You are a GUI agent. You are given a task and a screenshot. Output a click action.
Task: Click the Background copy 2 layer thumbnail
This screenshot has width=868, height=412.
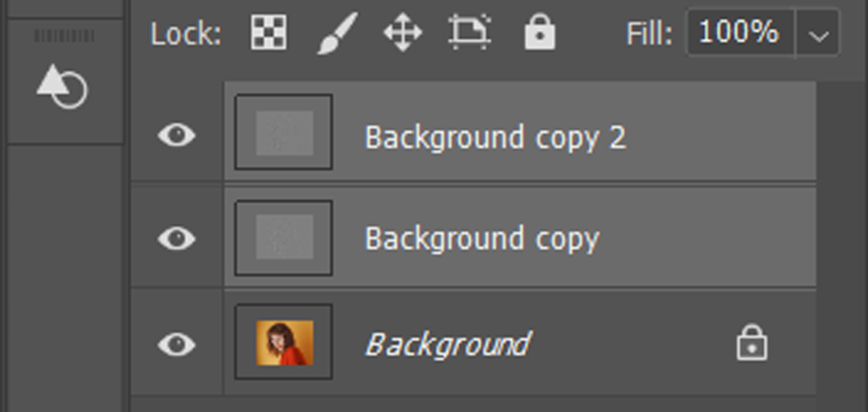pos(284,133)
